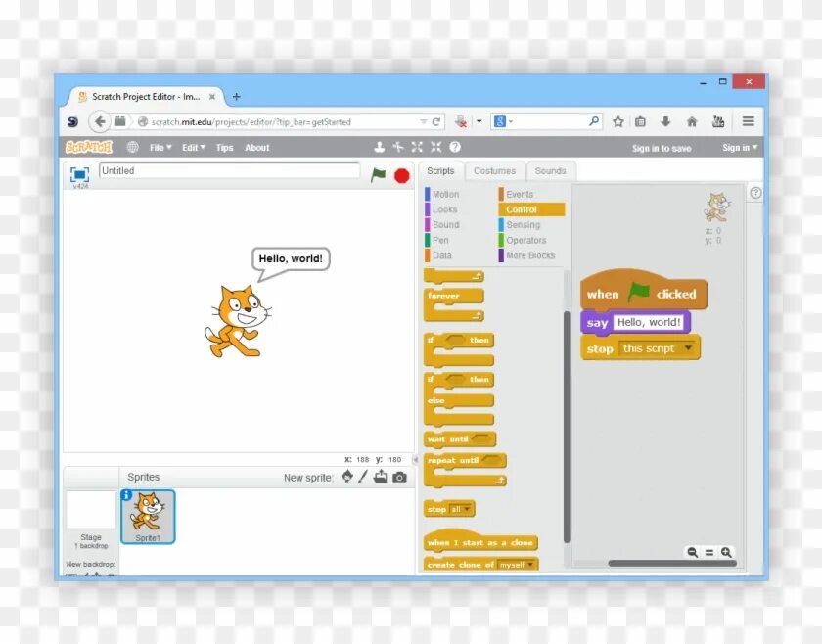The height and width of the screenshot is (644, 822).
Task: Reload the page in the address bar
Action: (435, 121)
